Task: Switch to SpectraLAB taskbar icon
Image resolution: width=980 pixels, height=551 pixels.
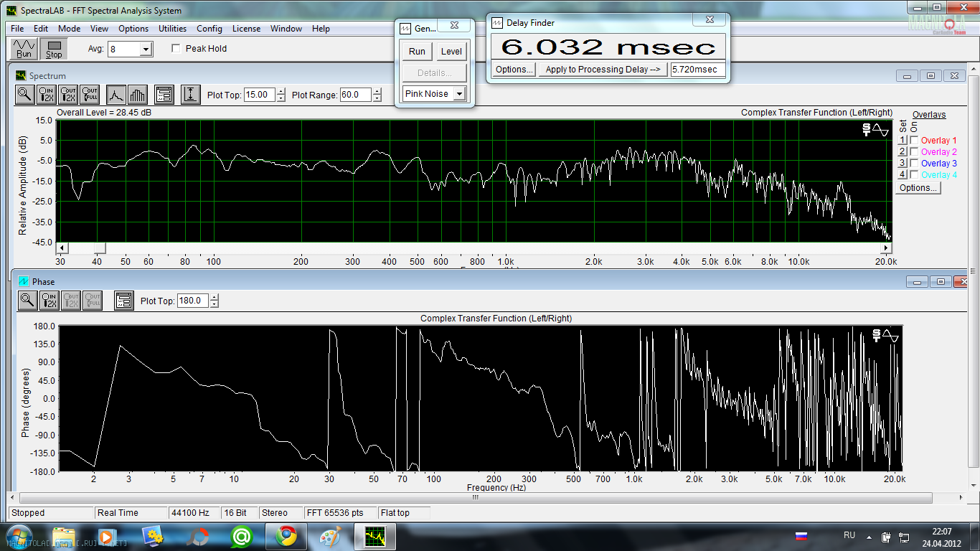Action: [x=374, y=536]
